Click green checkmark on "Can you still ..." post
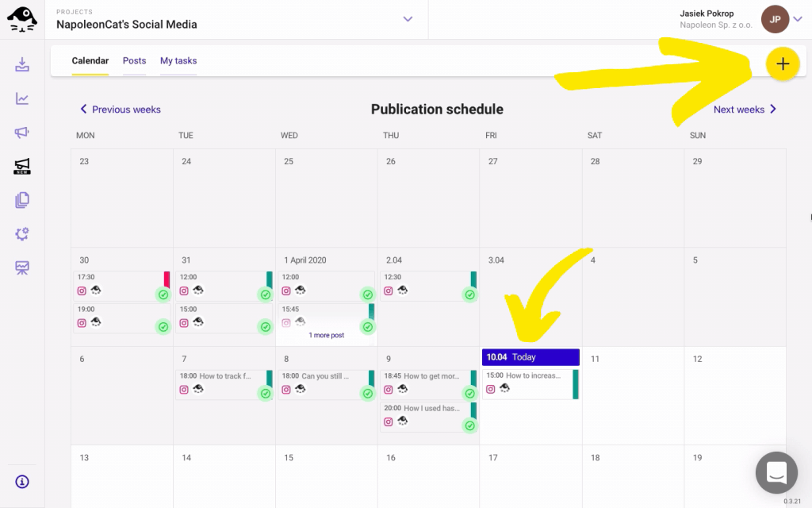 point(368,394)
